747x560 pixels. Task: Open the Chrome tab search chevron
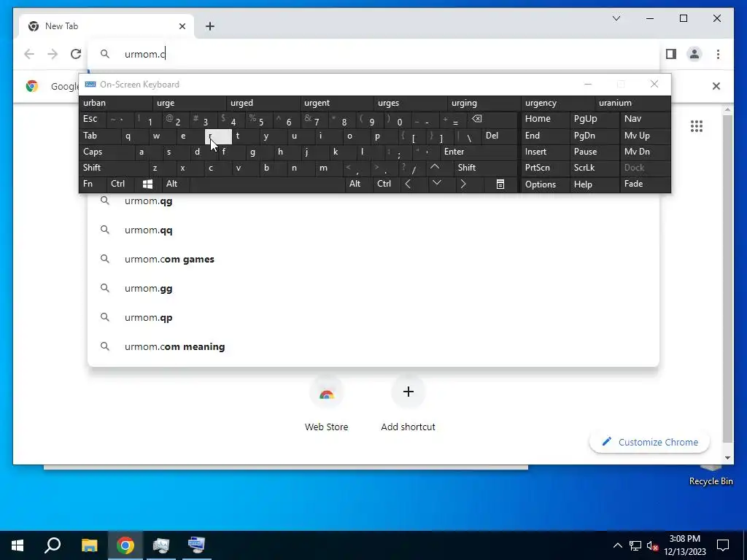(x=616, y=18)
